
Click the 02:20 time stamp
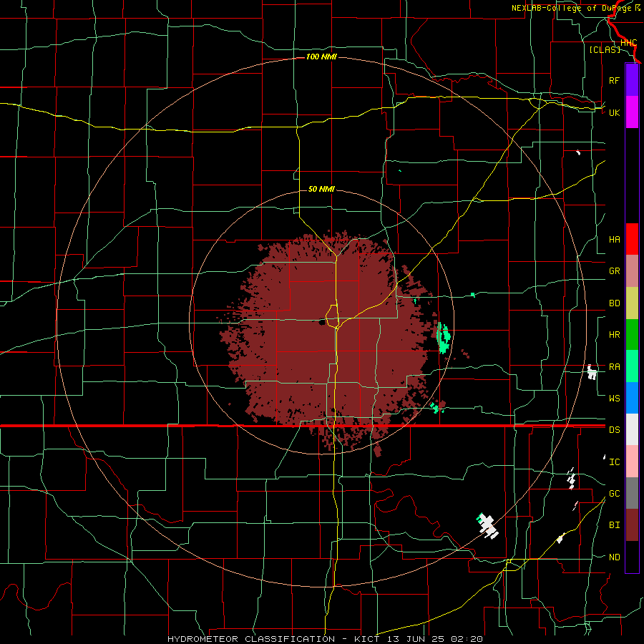[x=466, y=639]
